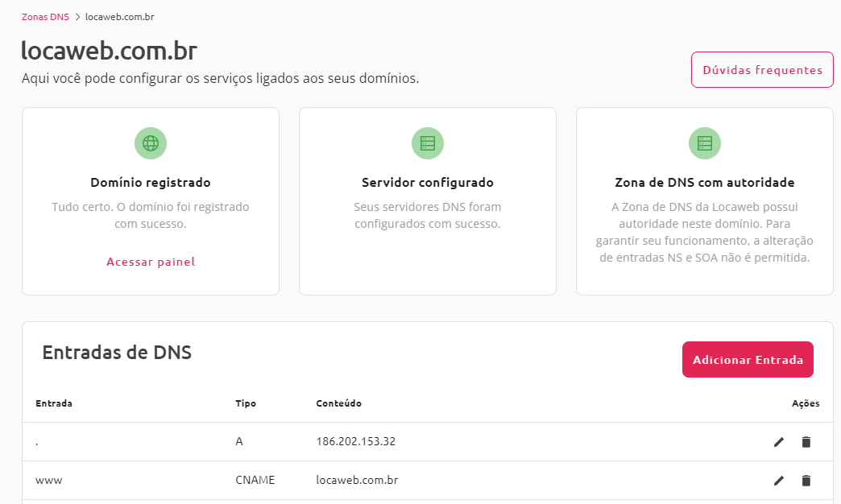Viewport: 841px width, 504px height.
Task: Click the server icon on Servidor configurado card
Action: 427,143
